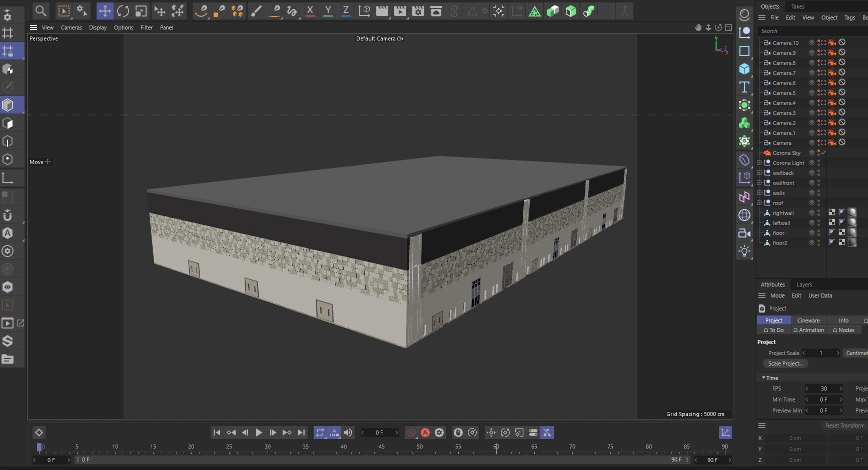This screenshot has width=868, height=470.
Task: Open the viewport hamburger menu
Action: click(x=34, y=27)
